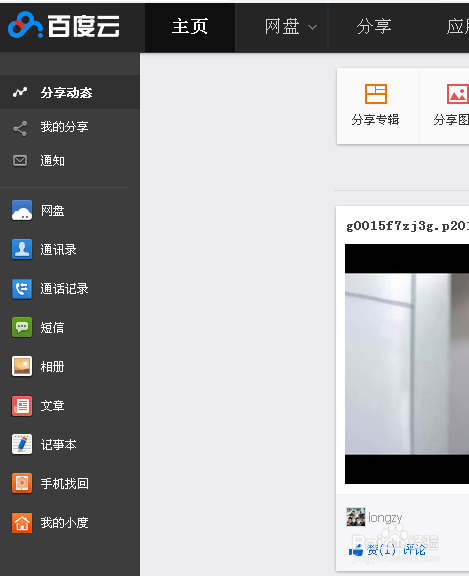Click the 通讯录 contacts icon
The width and height of the screenshot is (469, 576).
point(22,249)
